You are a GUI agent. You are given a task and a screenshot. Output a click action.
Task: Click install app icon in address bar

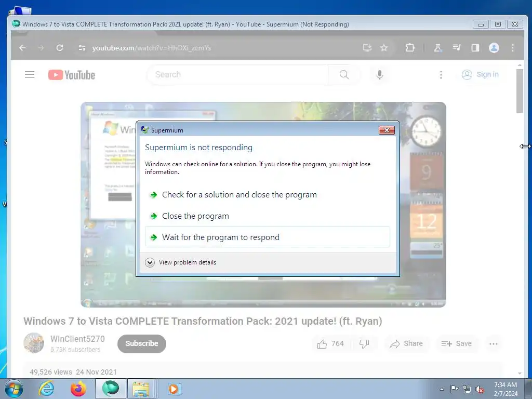tap(367, 48)
